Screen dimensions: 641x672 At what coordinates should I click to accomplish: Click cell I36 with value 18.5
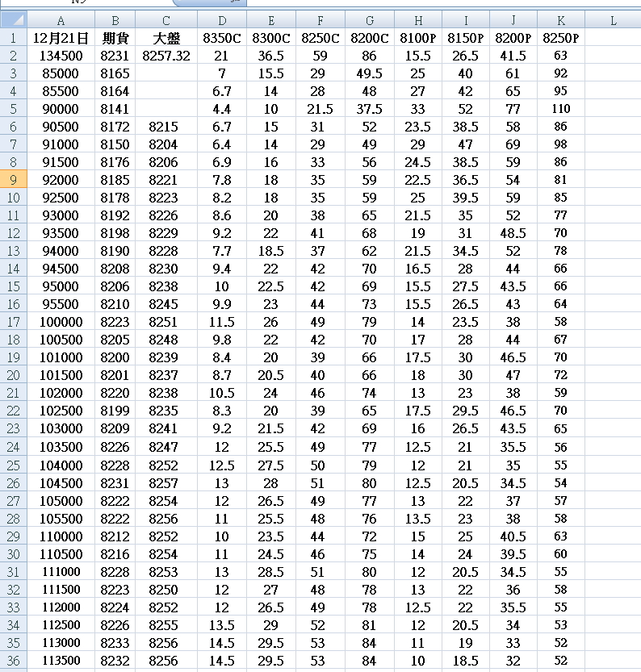coord(466,661)
